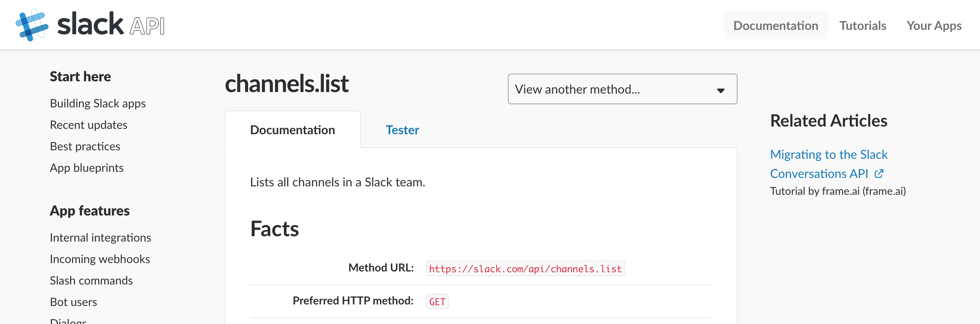The height and width of the screenshot is (324, 980).
Task: Click the Start here sidebar heading
Action: tap(80, 76)
